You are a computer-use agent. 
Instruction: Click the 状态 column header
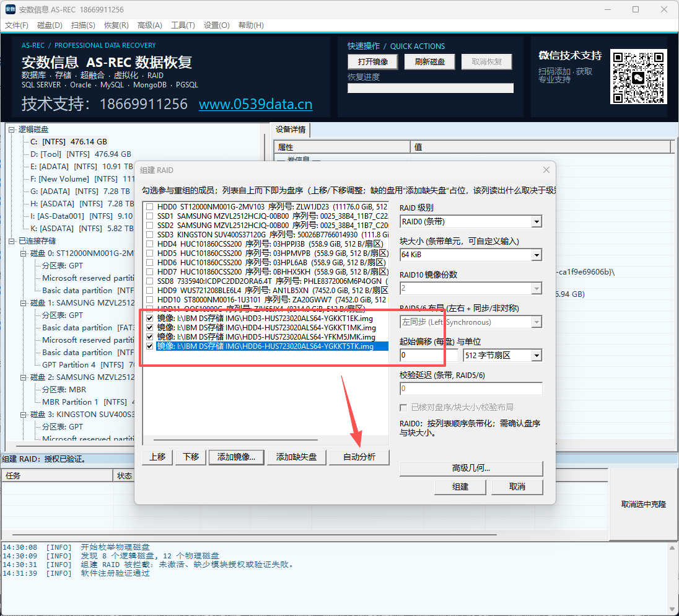(125, 476)
